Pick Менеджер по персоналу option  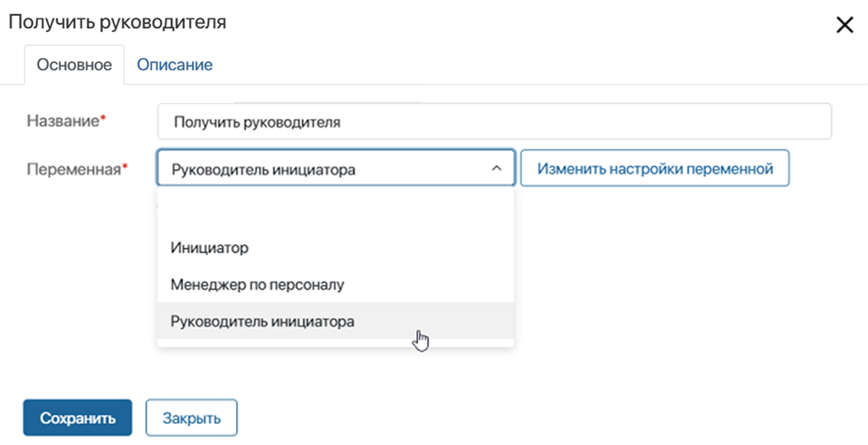pos(336,285)
